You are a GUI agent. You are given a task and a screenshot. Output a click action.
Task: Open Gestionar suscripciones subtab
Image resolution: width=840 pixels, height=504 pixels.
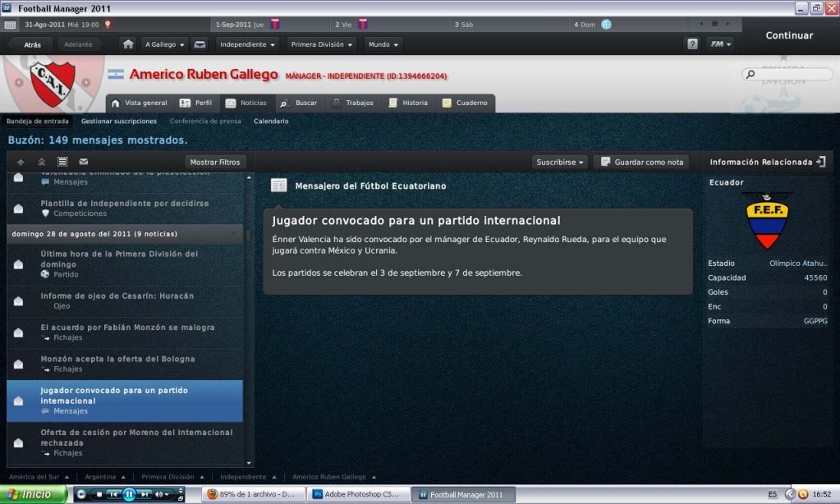(119, 121)
